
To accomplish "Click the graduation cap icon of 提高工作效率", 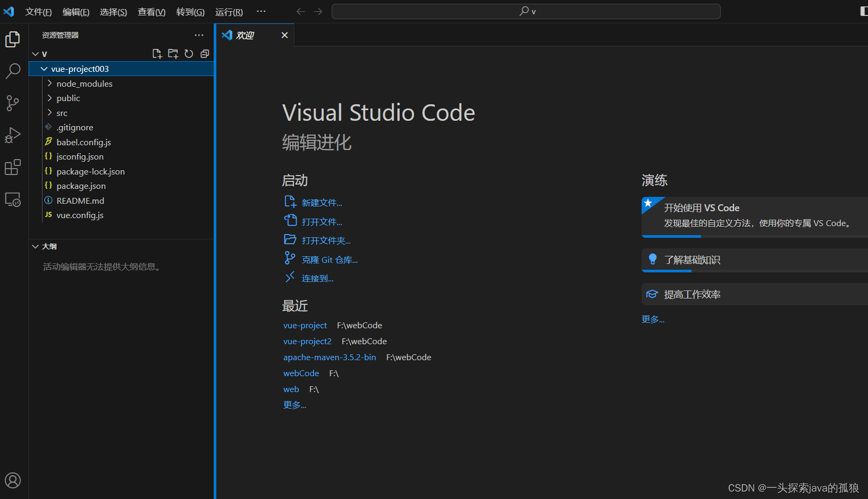I will [652, 294].
